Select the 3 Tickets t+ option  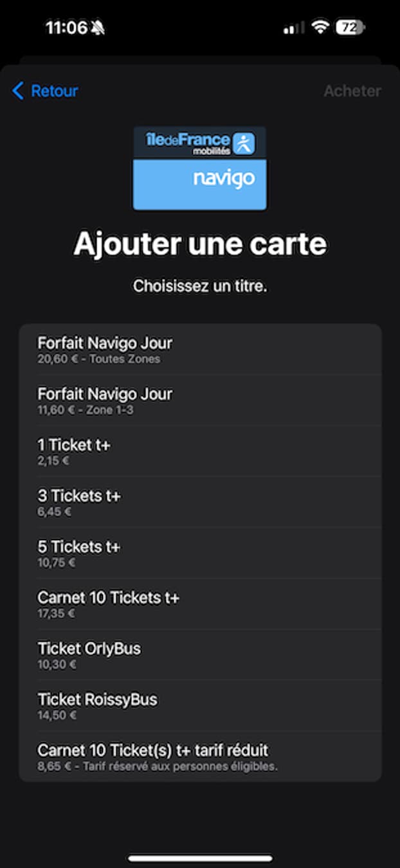click(x=199, y=502)
